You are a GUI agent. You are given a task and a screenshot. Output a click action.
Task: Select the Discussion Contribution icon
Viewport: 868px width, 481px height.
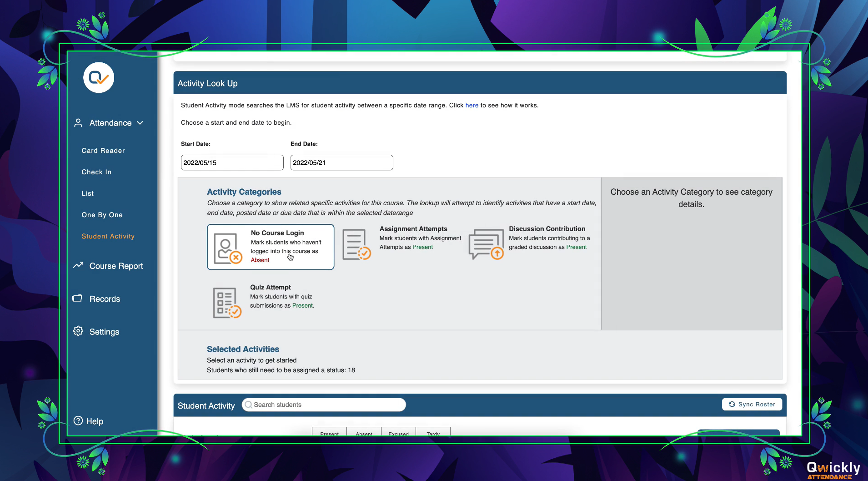(x=486, y=244)
